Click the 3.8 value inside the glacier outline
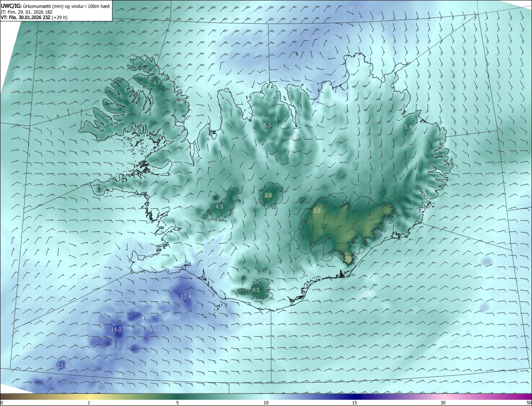 point(268,195)
